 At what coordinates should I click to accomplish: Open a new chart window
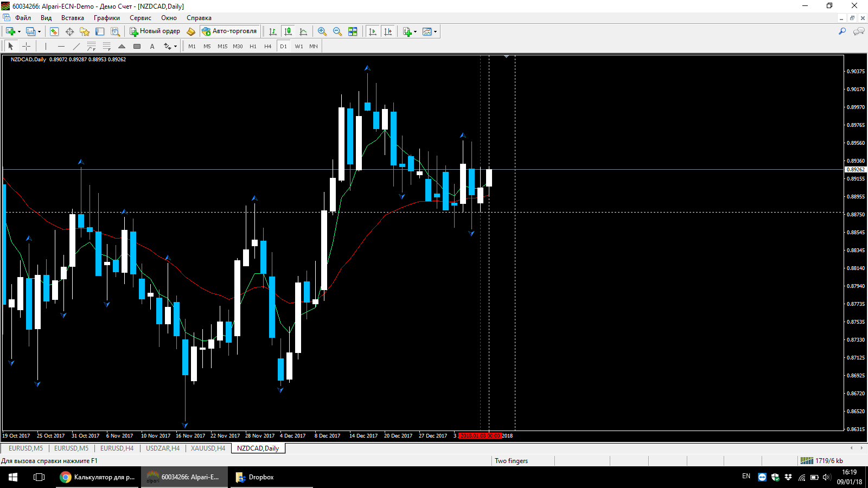10,31
